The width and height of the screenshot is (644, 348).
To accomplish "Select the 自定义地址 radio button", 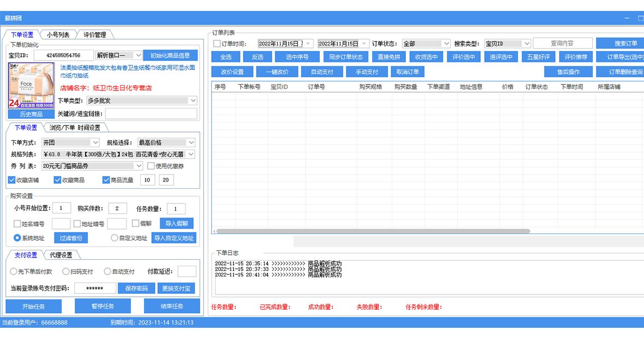I will 114,238.
